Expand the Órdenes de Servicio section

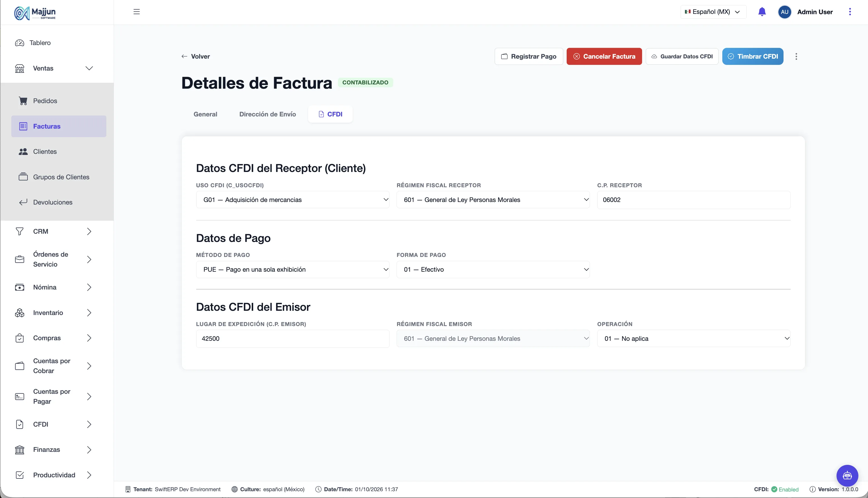[x=57, y=259]
